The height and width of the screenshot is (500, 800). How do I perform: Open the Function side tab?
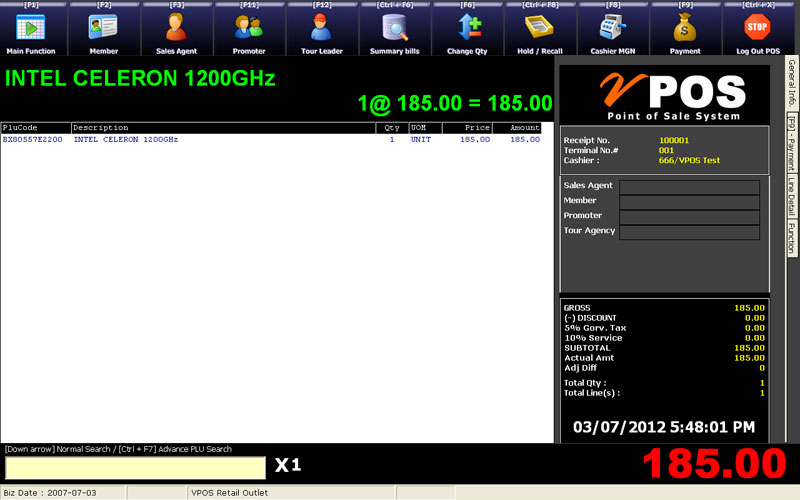pyautogui.click(x=792, y=239)
